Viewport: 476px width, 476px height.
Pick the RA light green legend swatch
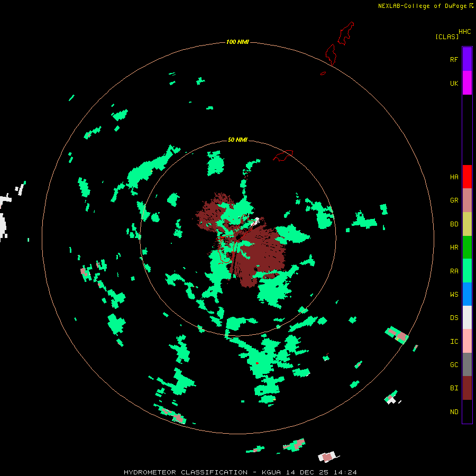[x=467, y=271]
